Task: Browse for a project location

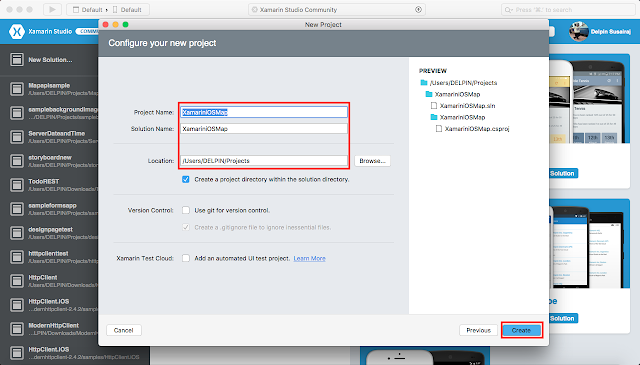Action: pos(372,161)
